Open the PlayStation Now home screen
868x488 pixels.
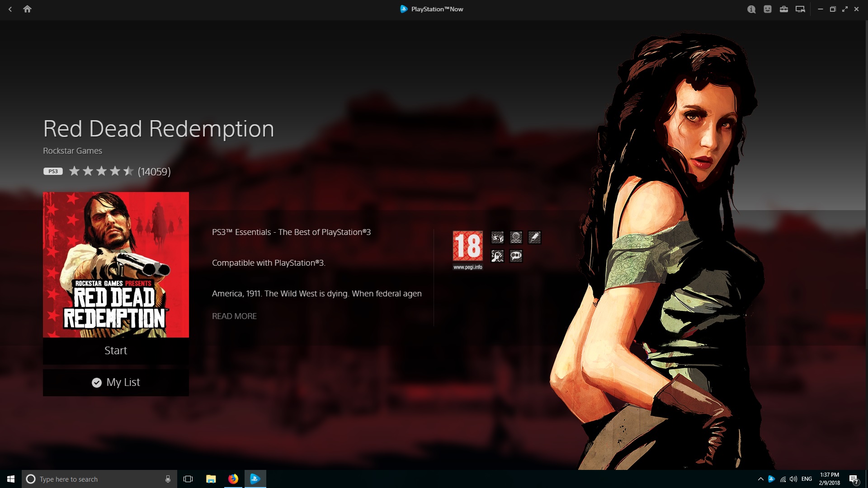pos(27,9)
